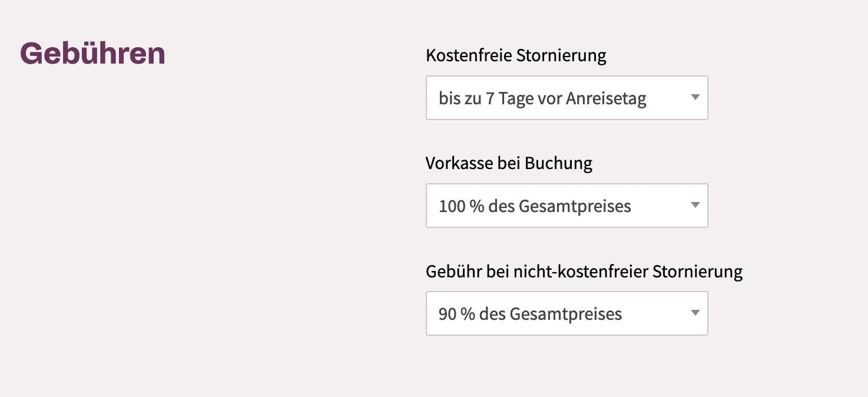Click the 'Gebühren' section heading
The image size is (868, 397).
92,54
